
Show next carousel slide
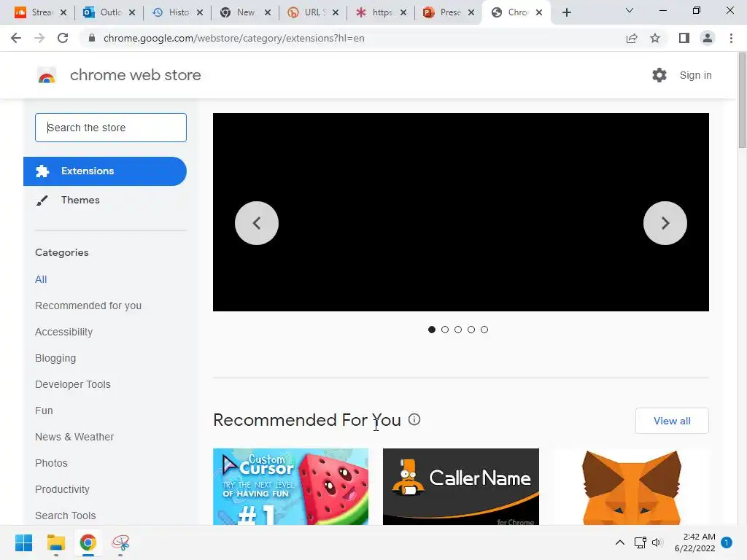665,223
